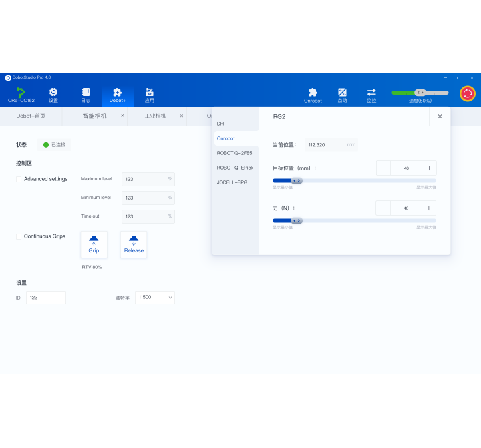Open the 监控 monitor icon
Viewport: 481px width, 448px height.
pos(371,93)
